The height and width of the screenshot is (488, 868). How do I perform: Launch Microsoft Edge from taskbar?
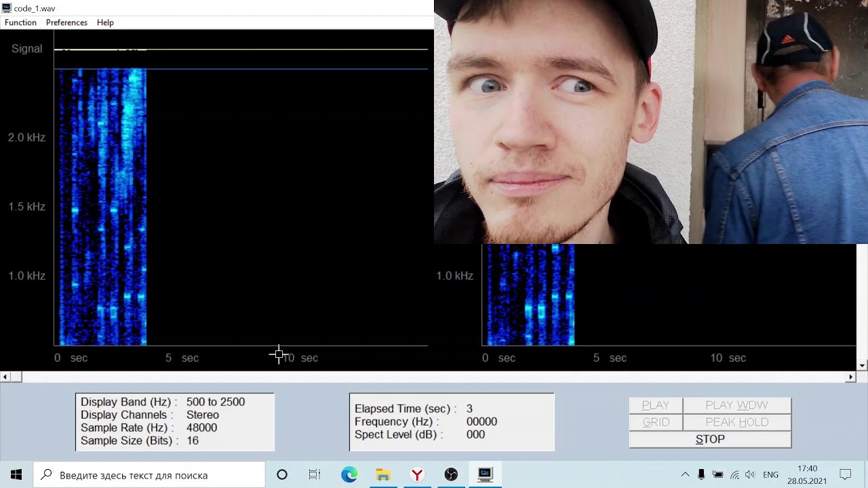(349, 475)
